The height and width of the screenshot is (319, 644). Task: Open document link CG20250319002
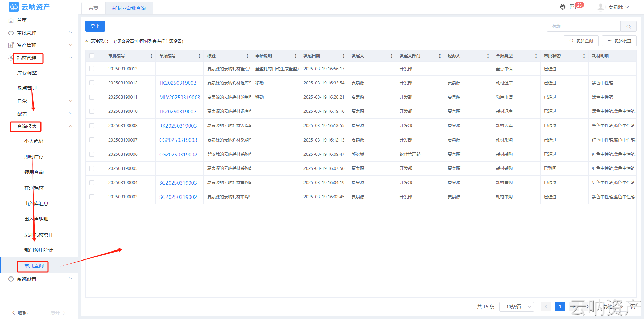click(178, 155)
